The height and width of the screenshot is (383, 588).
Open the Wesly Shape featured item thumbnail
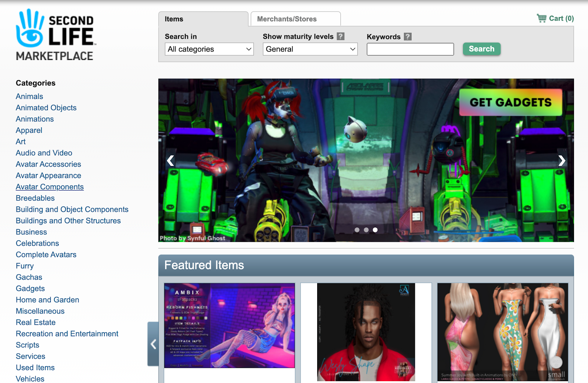click(366, 332)
